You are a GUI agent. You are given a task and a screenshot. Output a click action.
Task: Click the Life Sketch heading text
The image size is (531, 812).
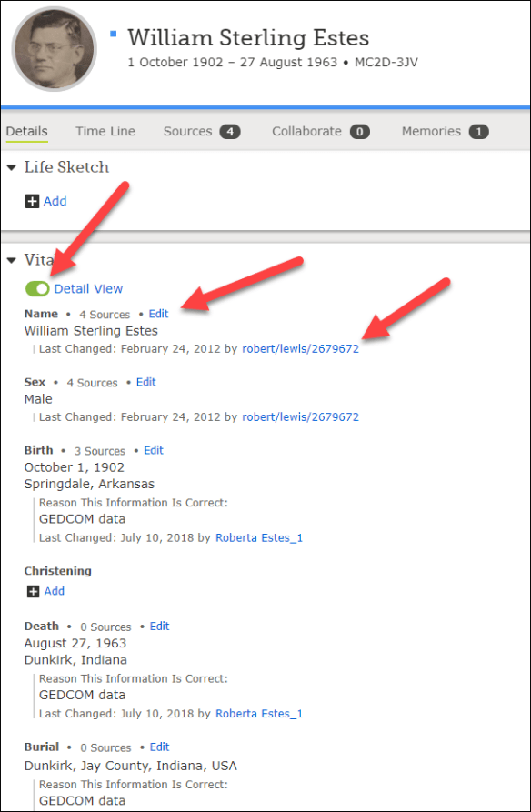[x=66, y=167]
